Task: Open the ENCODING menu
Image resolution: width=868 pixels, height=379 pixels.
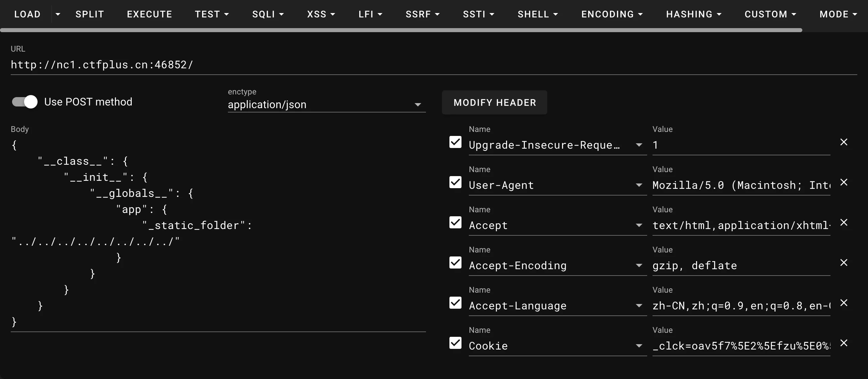Action: (612, 14)
